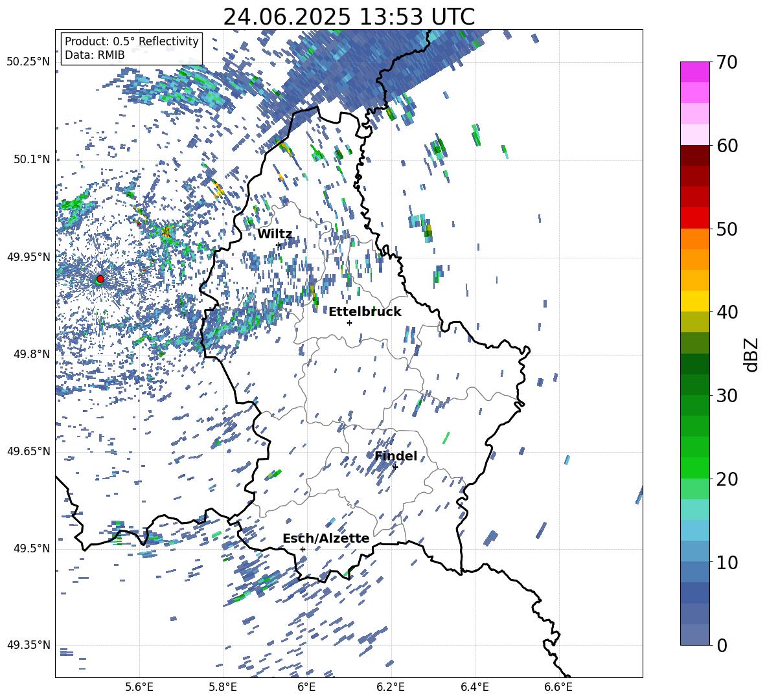Click the 6.2°E longitude label
Screen dimensions: 767x700
click(x=391, y=687)
